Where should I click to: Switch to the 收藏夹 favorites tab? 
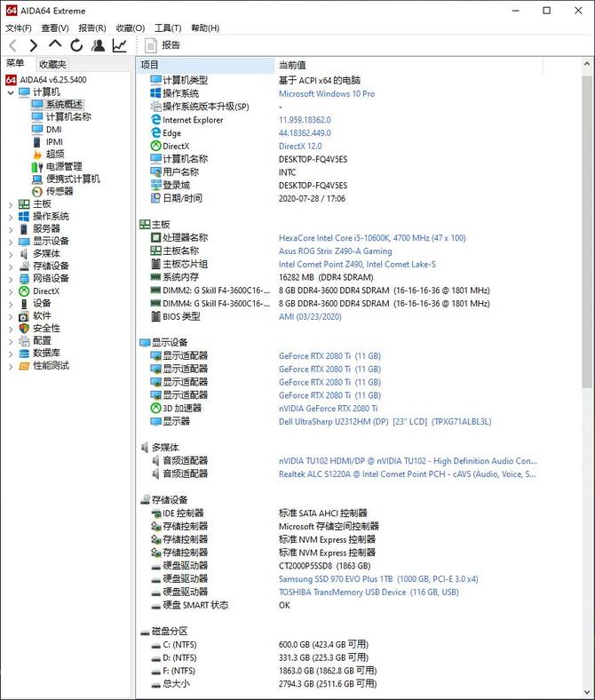pos(52,64)
